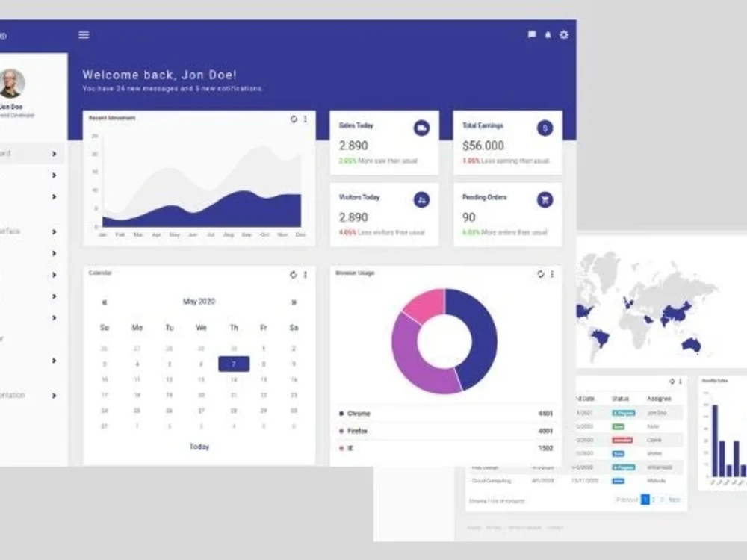This screenshot has height=560, width=747.
Task: Click the IE row in Browser Usage legend
Action: point(445,448)
